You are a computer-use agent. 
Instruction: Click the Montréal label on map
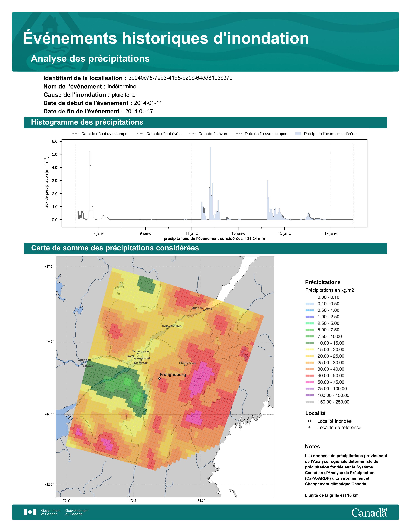(x=141, y=363)
